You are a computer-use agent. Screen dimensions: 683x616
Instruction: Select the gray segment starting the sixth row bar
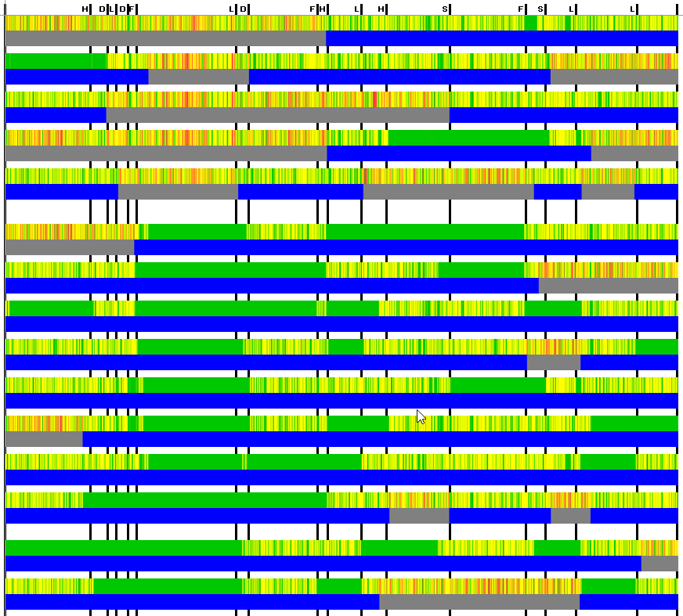(x=70, y=247)
